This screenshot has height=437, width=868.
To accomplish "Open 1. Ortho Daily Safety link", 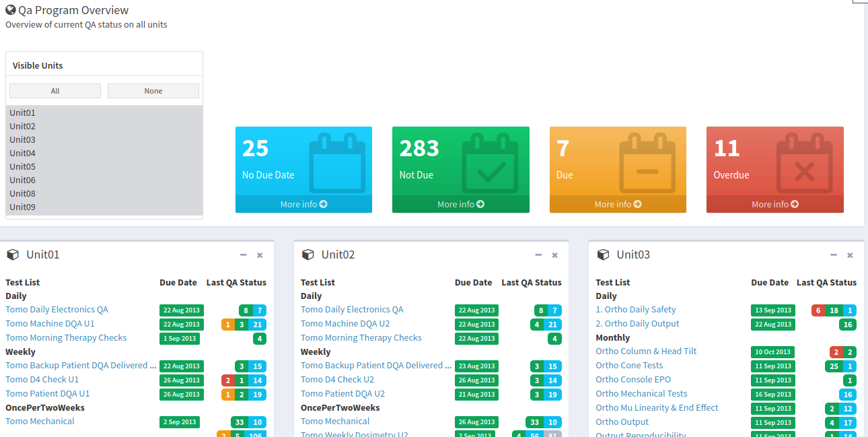I will pos(636,310).
